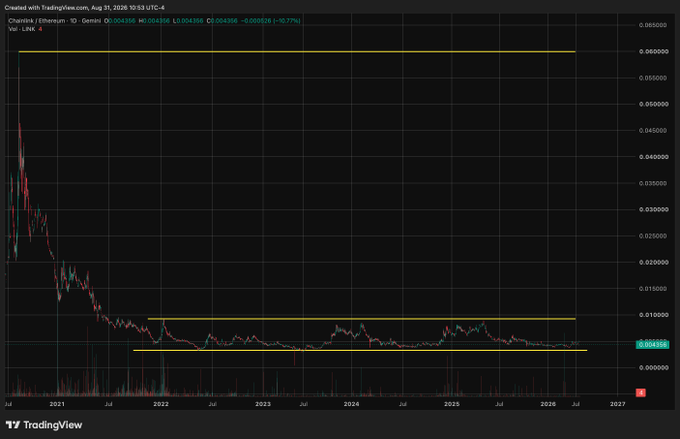The height and width of the screenshot is (439, 680).
Task: Click the Close value C0.004356 in the legend
Action: coord(222,21)
